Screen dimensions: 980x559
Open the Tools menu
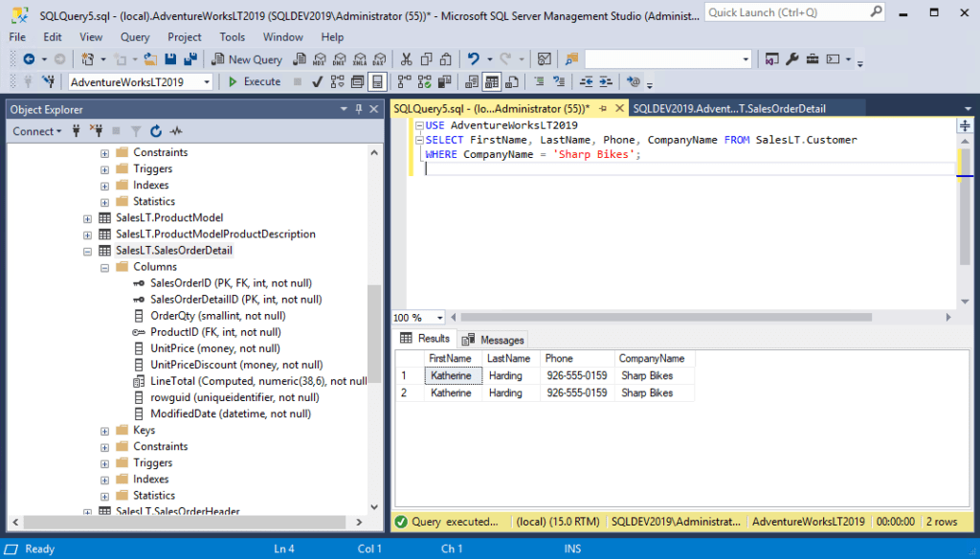coord(232,37)
